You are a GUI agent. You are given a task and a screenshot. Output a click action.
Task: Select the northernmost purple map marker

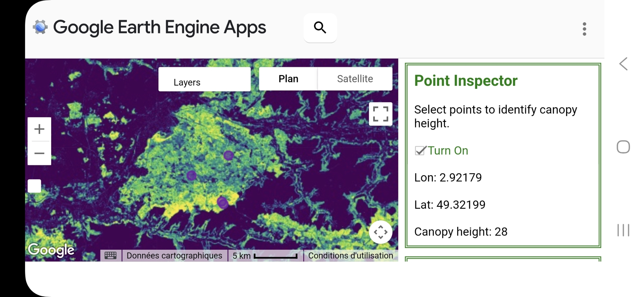point(228,155)
